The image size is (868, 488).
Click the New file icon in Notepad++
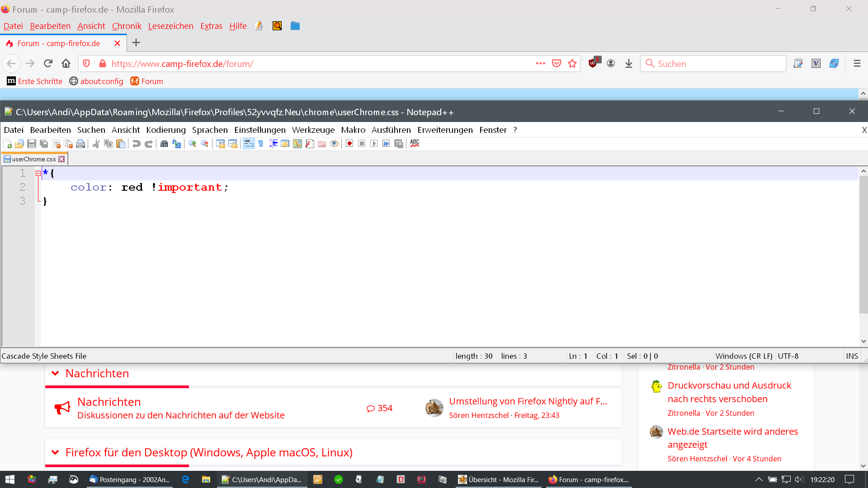7,144
